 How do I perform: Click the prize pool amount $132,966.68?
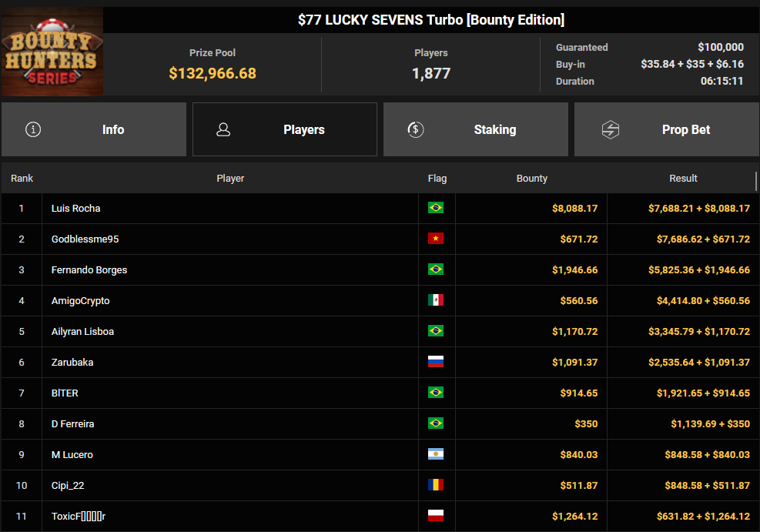click(x=213, y=73)
